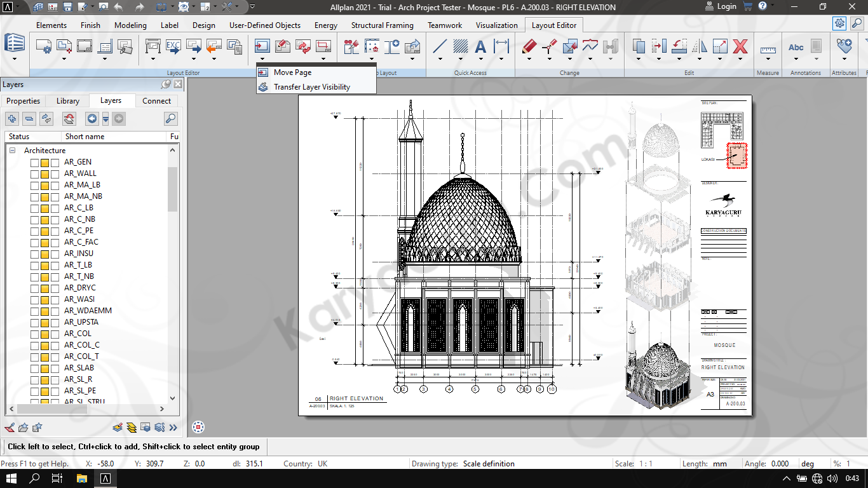This screenshot has width=868, height=488.
Task: Choose Transfer Layer Visibility from menu
Action: (x=311, y=87)
